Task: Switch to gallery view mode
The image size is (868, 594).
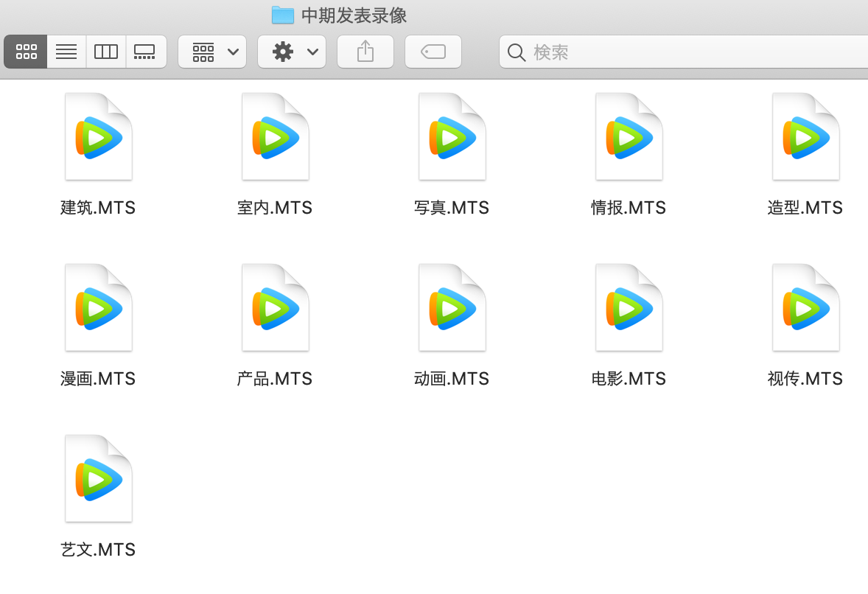Action: [x=146, y=52]
